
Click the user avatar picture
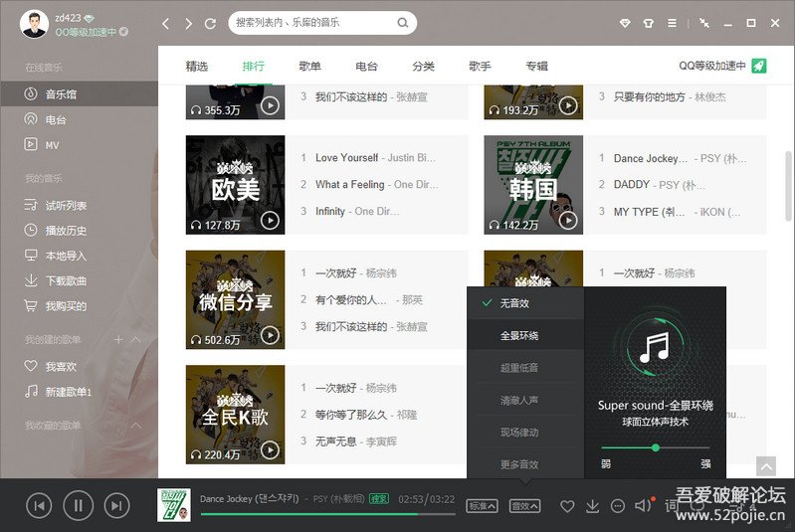tap(34, 24)
